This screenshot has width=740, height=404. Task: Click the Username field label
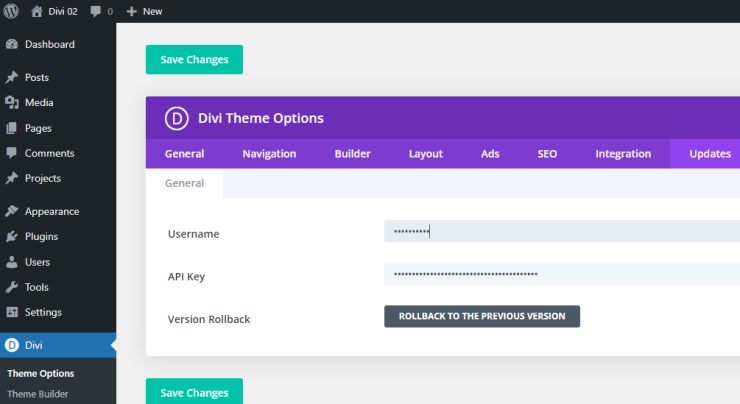(x=193, y=234)
